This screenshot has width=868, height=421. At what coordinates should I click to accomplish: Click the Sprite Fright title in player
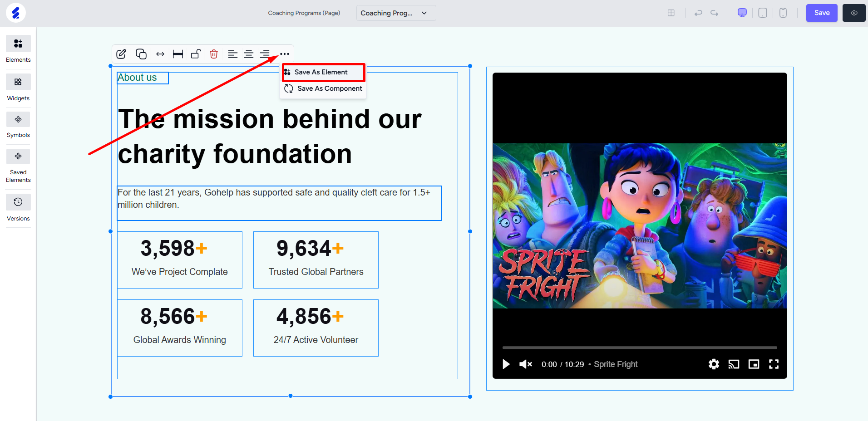click(616, 364)
